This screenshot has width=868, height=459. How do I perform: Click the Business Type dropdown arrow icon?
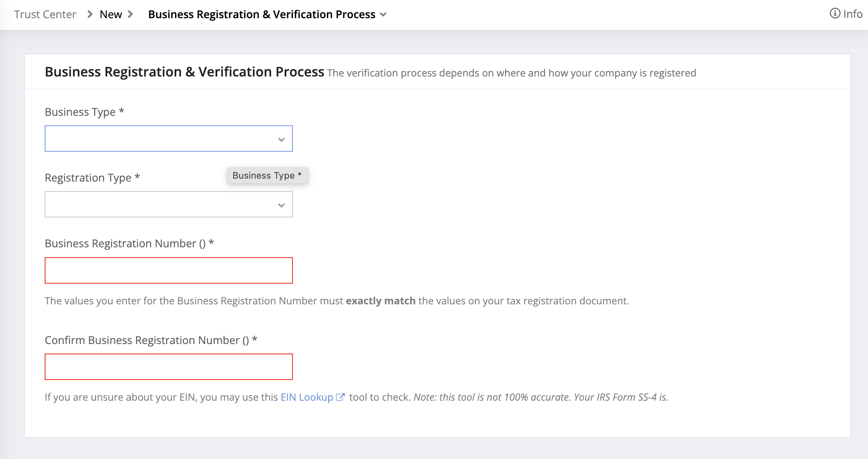(x=281, y=139)
